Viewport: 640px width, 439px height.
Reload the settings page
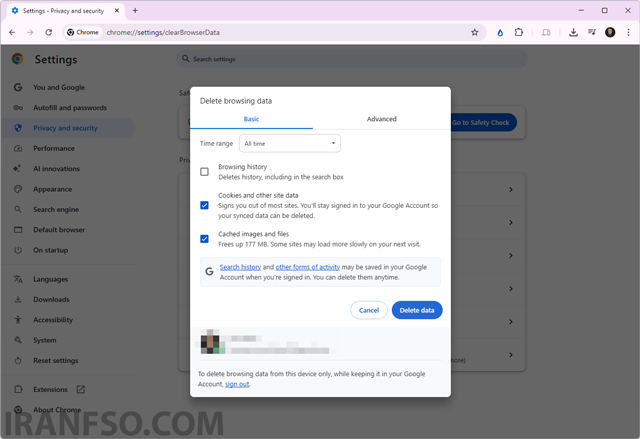click(48, 32)
